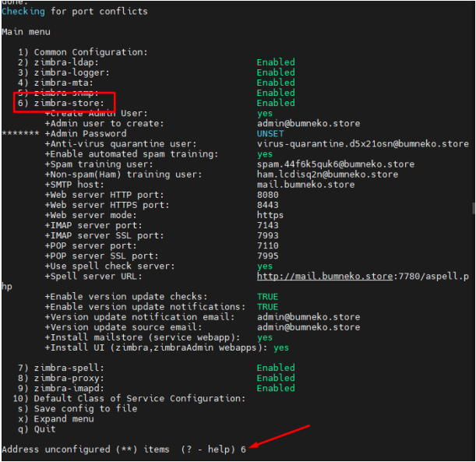The height and width of the screenshot is (462, 476).
Task: Click '+Install mailstore (service webapp):' line
Action: (x=158, y=338)
